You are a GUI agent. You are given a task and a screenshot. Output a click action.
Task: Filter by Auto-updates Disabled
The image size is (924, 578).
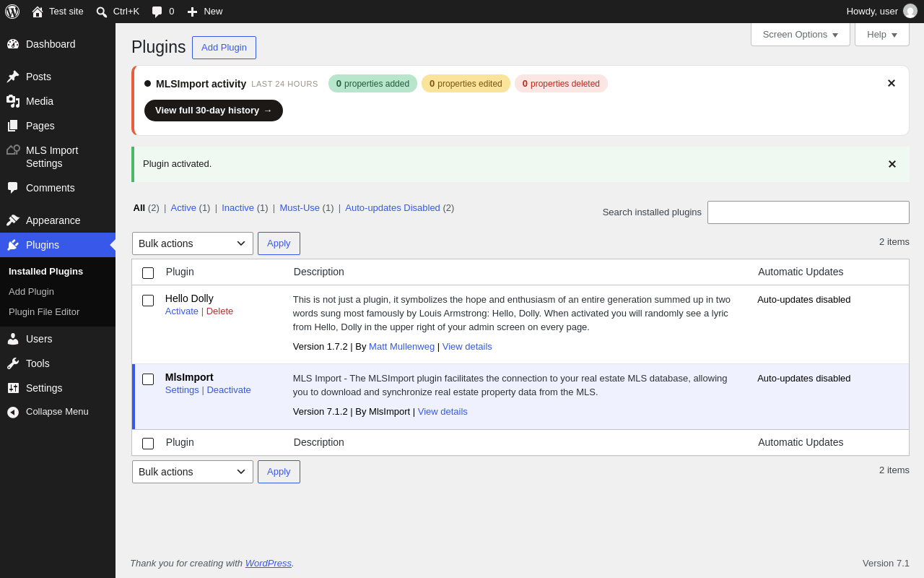tap(393, 208)
